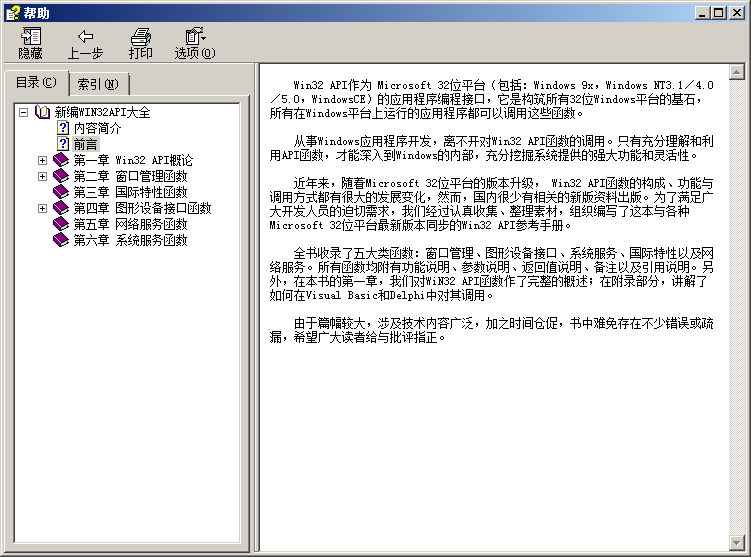Click the open book icon for 新编WIN32API大全
751x557 pixels.
43,112
